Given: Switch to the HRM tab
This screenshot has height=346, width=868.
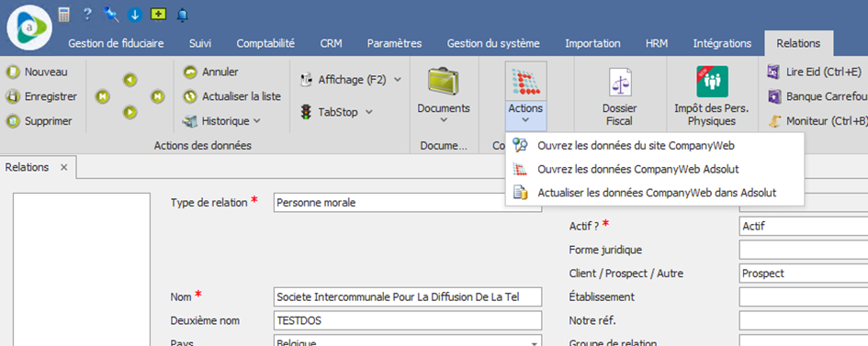Looking at the screenshot, I should pyautogui.click(x=657, y=43).
